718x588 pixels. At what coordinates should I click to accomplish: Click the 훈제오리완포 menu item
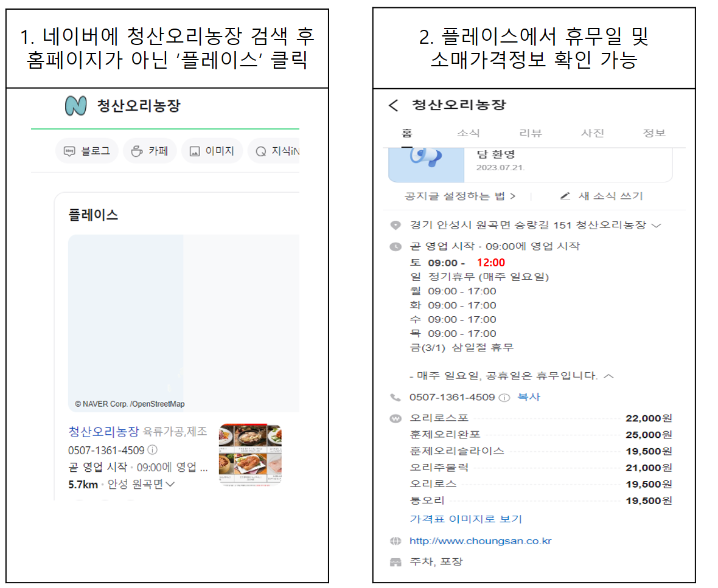pyautogui.click(x=445, y=435)
